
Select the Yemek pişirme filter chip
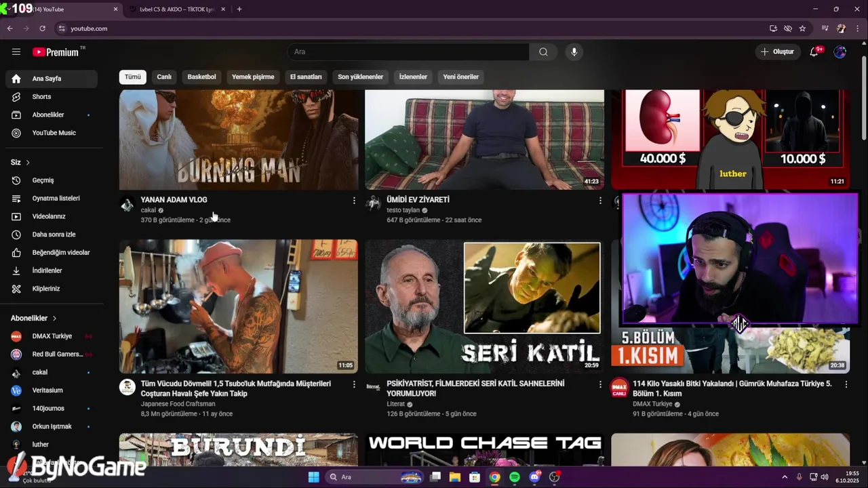(253, 77)
